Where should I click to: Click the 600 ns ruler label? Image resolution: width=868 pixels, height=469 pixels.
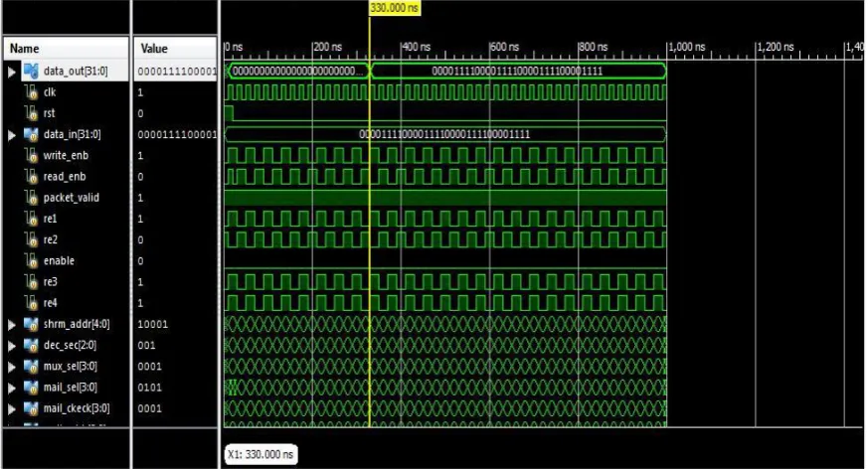tap(505, 47)
